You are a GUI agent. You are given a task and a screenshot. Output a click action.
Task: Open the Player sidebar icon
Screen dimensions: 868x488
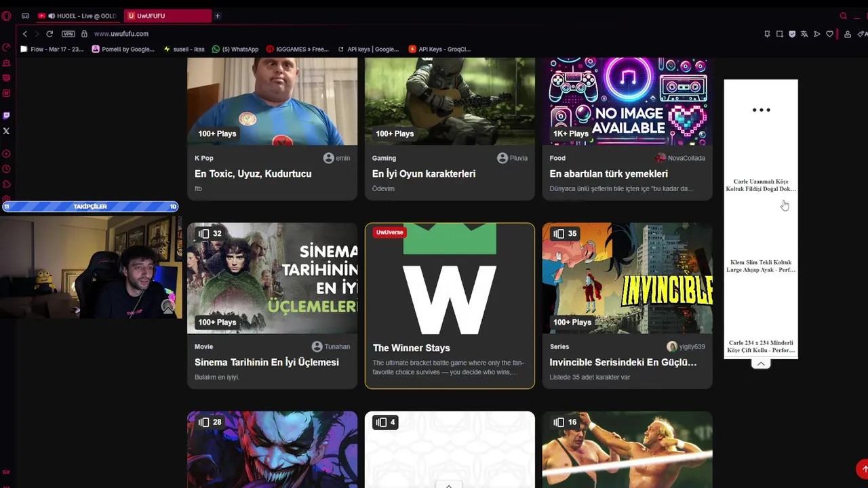(6, 154)
